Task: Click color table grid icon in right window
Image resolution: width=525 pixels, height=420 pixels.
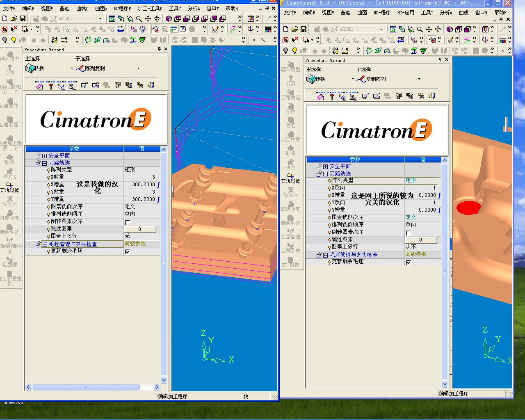Action: pyautogui.click(x=503, y=40)
